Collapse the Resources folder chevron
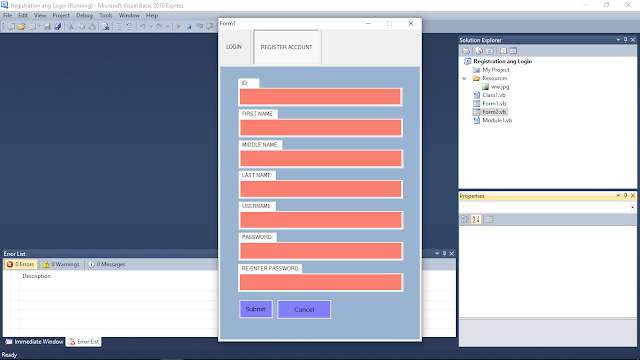This screenshot has width=640, height=360. 464,78
